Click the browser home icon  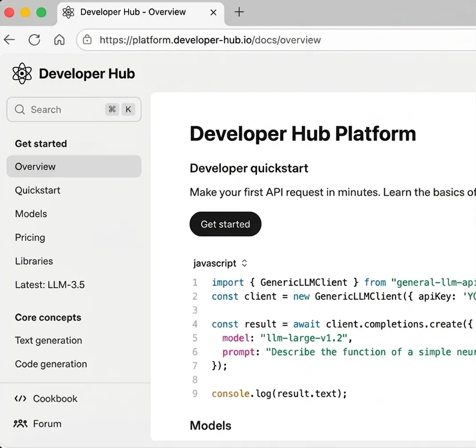(59, 40)
